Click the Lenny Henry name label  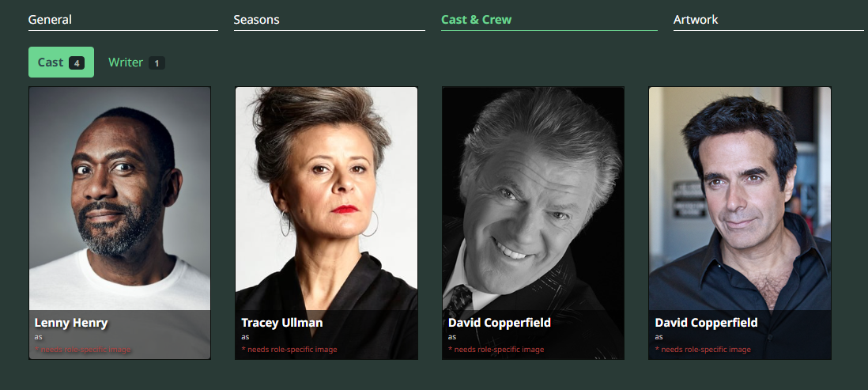(x=71, y=323)
